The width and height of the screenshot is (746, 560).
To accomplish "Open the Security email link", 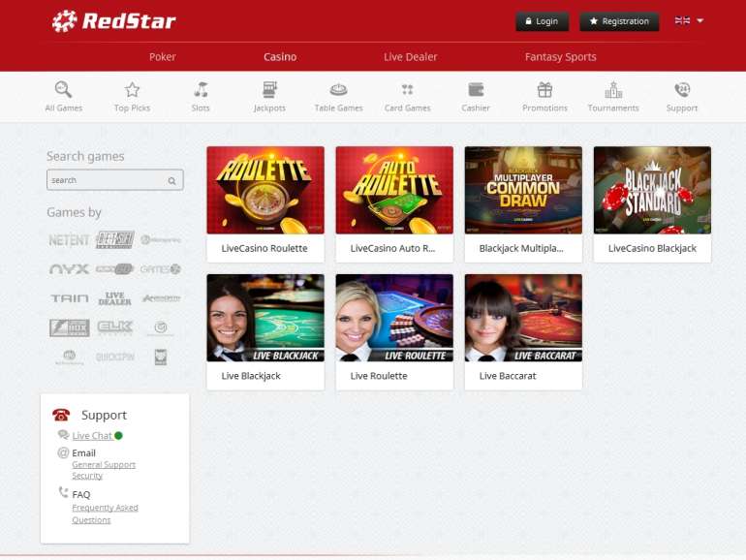I will tap(87, 476).
